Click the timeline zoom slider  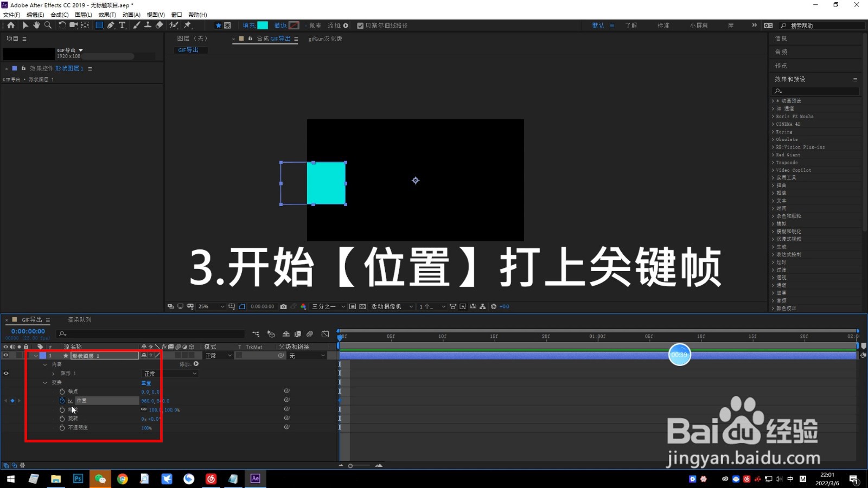click(x=359, y=466)
